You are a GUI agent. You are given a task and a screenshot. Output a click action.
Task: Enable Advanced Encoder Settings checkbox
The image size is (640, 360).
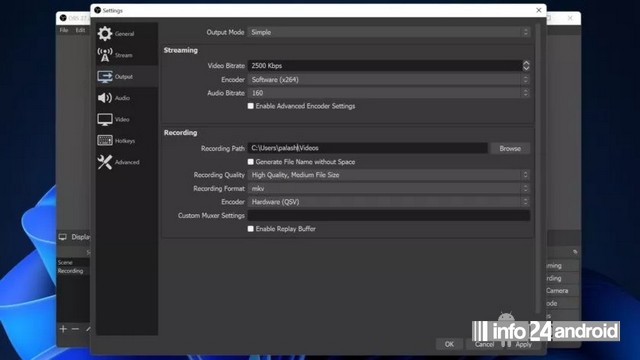(251, 106)
